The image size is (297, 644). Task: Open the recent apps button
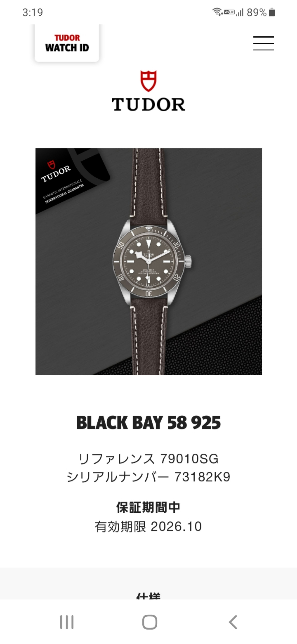pos(67,622)
